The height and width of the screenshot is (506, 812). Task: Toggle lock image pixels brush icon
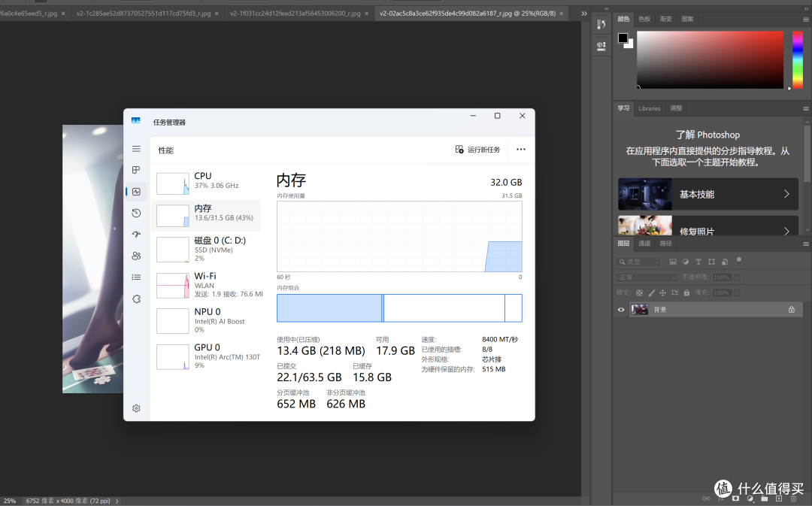651,292
